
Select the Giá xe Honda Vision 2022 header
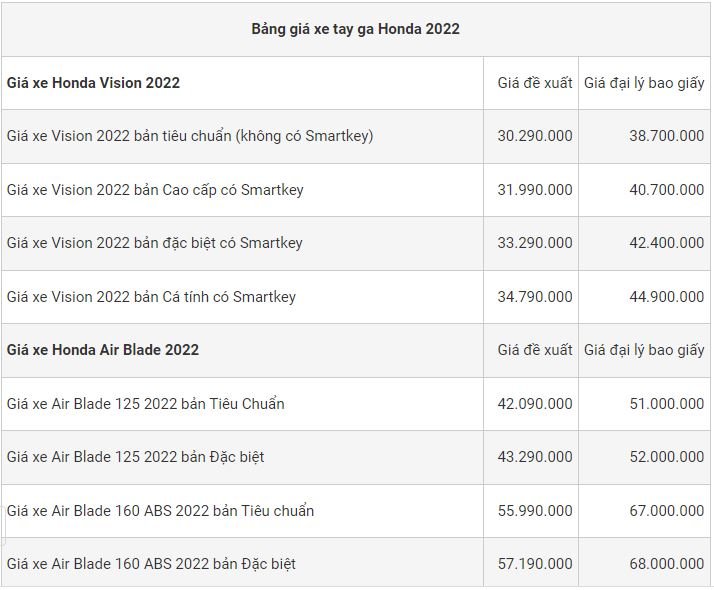pos(93,83)
